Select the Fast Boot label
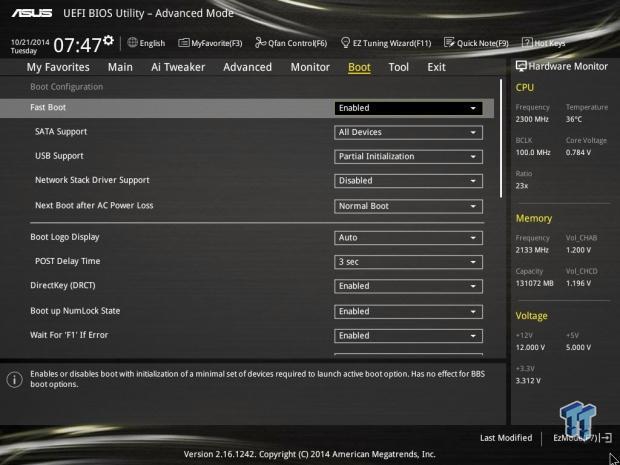 click(48, 108)
